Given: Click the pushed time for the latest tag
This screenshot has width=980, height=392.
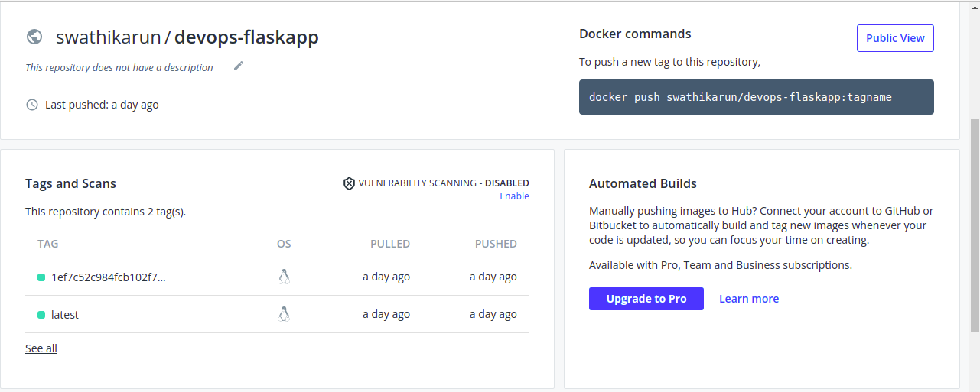Looking at the screenshot, I should coord(493,314).
